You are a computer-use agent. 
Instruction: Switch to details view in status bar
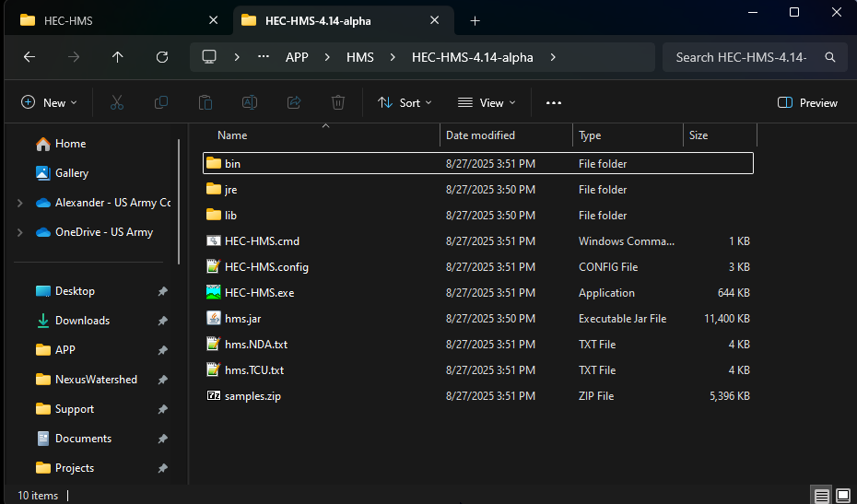820,496
